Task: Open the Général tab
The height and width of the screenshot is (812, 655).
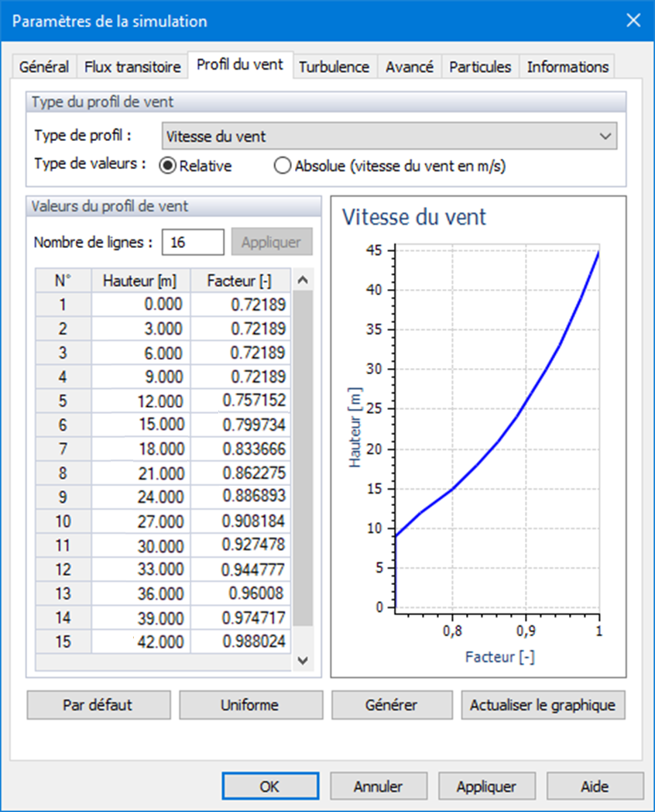Action: coord(43,67)
